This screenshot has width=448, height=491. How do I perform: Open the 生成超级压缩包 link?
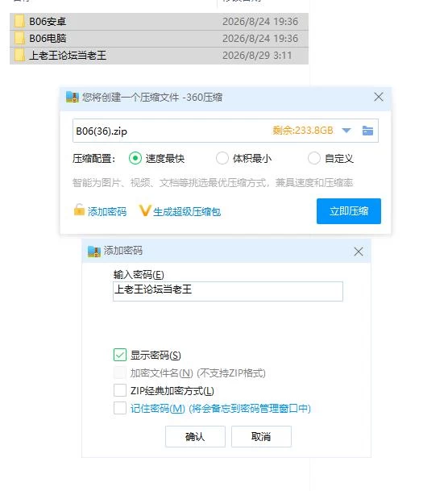tap(187, 212)
